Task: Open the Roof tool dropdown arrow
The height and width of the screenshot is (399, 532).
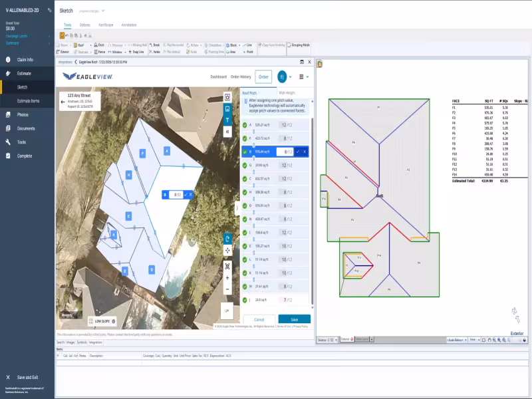Action: click(x=90, y=45)
